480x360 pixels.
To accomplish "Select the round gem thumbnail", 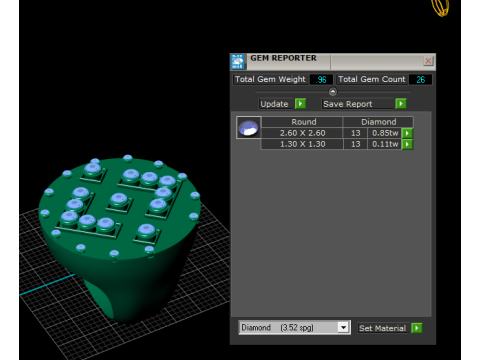I will 249,128.
